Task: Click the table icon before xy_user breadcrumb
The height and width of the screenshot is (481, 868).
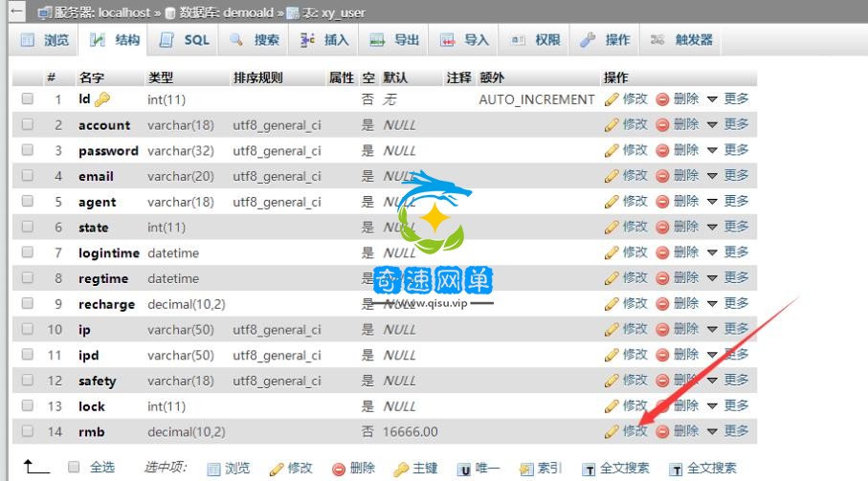Action: pos(292,12)
